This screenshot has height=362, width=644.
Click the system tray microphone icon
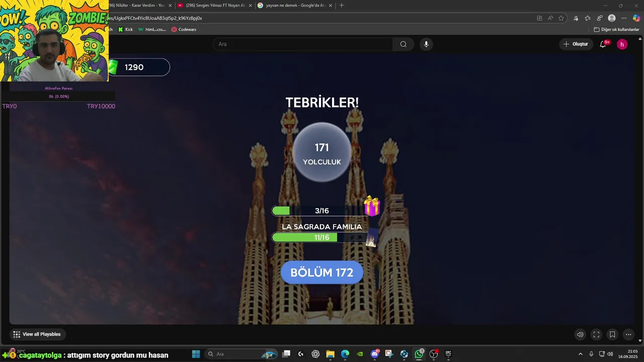click(x=591, y=354)
